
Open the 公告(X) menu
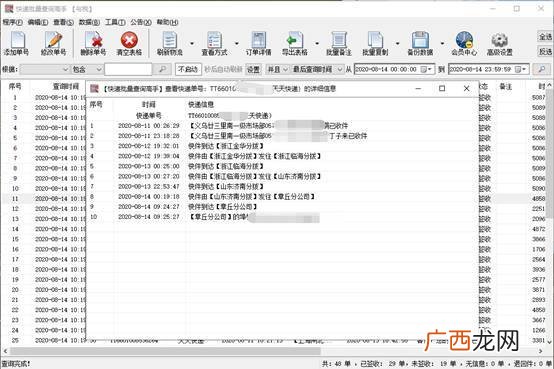tap(141, 22)
